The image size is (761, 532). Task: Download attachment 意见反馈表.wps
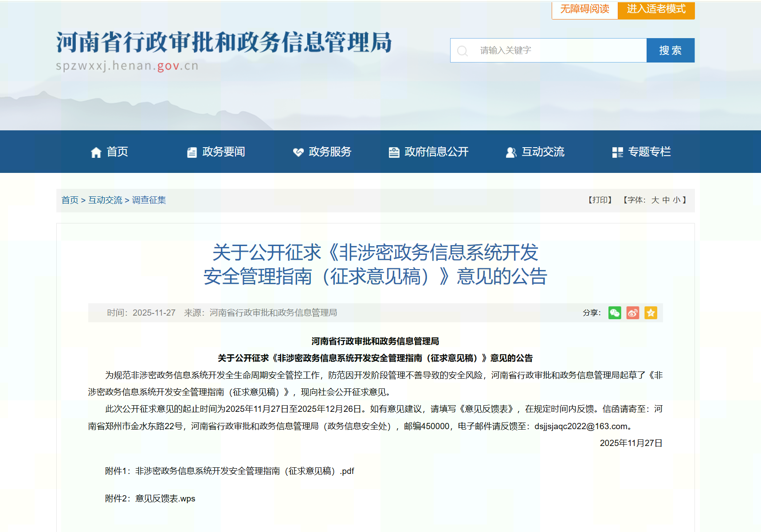pos(165,499)
